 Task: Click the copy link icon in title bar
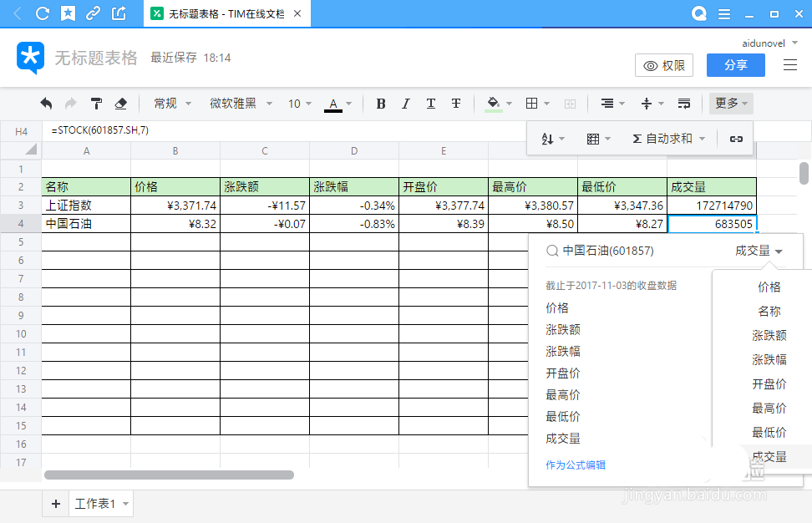pyautogui.click(x=94, y=13)
